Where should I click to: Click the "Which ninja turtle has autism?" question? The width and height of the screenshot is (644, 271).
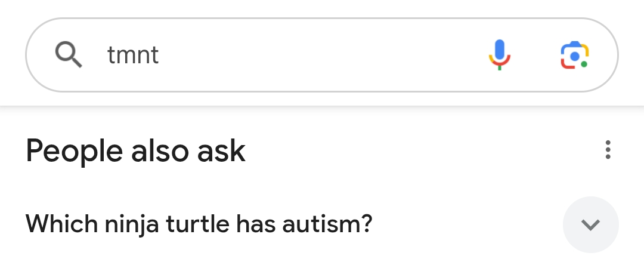199,224
